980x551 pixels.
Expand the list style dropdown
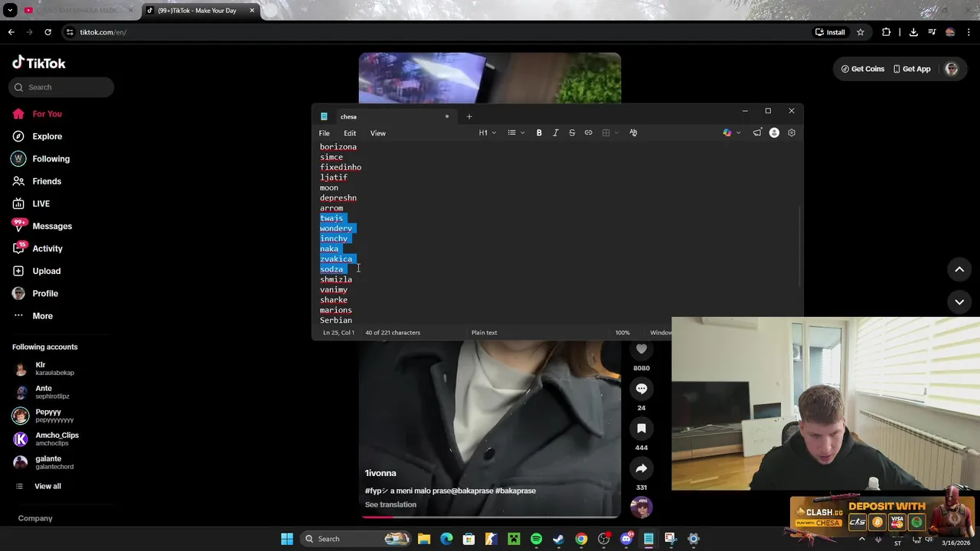516,133
